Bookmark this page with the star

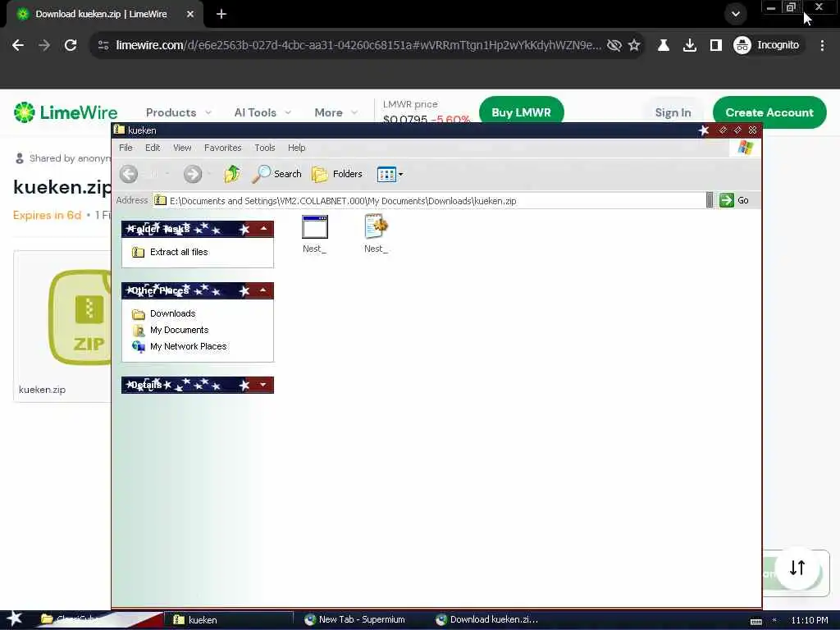634,46
